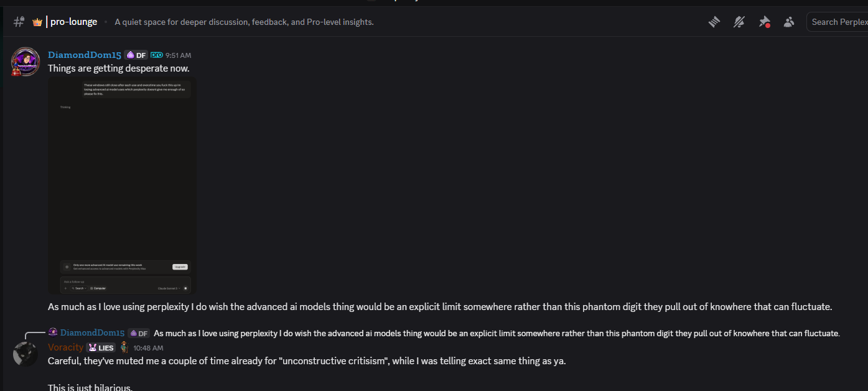Click the role icon beside Voracity's tag
The image size is (868, 391).
[x=124, y=347]
